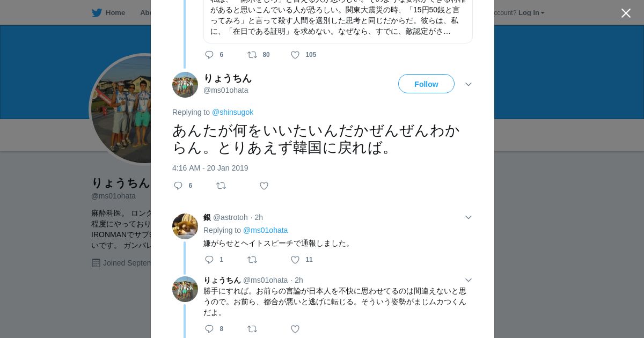Go to Twitter Home
This screenshot has width=644, height=338.
click(108, 13)
